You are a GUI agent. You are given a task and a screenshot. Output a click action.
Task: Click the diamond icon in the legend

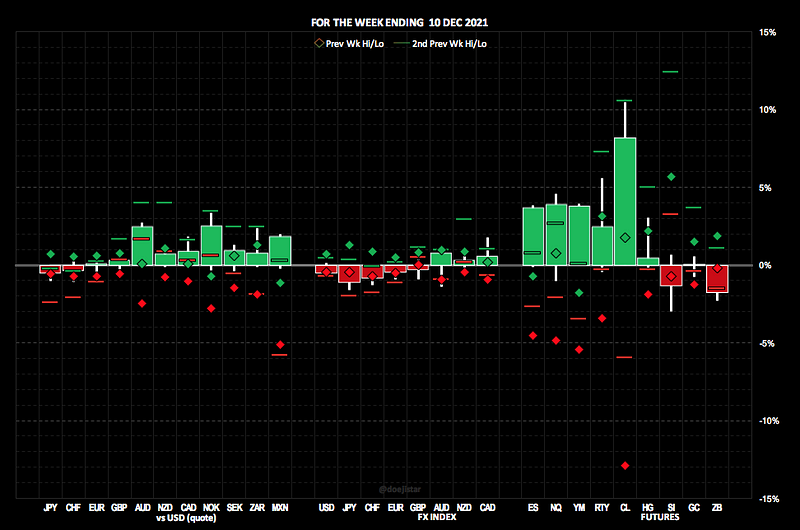[x=319, y=43]
